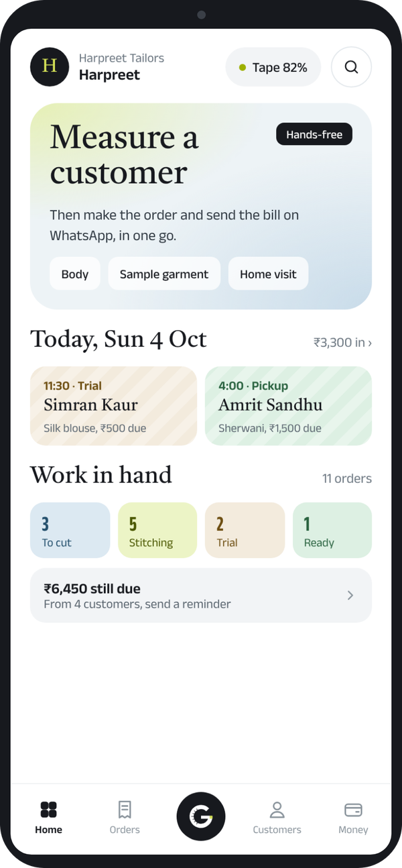This screenshot has height=868, width=402.
Task: Open search with the magnifier icon
Action: (x=351, y=67)
